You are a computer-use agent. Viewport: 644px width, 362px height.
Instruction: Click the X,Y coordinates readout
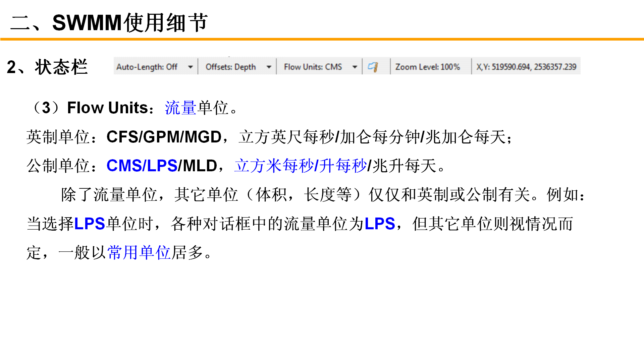pos(526,67)
